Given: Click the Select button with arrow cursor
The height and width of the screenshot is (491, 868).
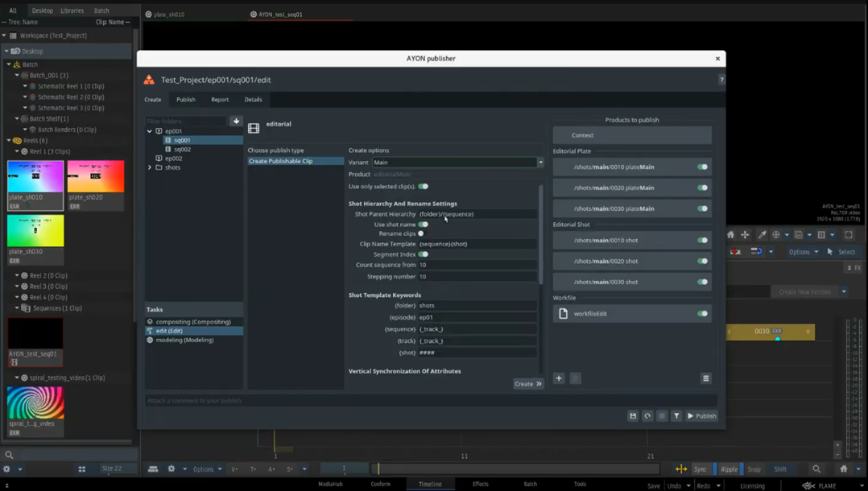Looking at the screenshot, I should coord(841,252).
